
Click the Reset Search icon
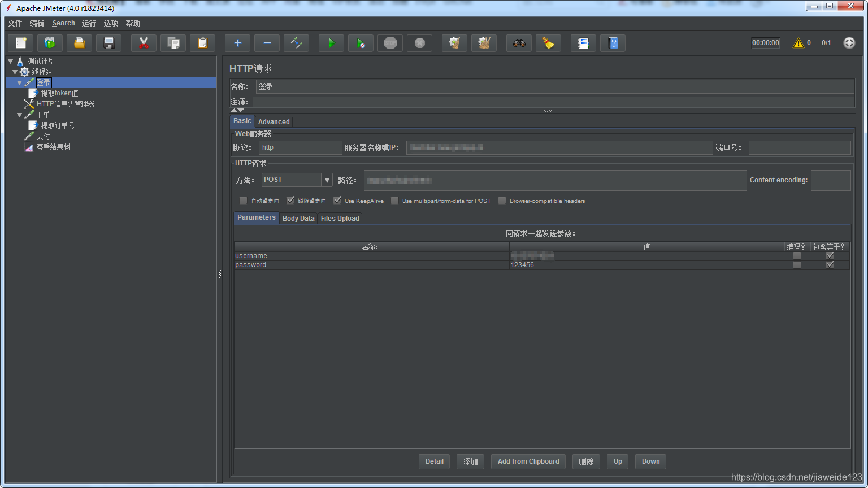click(x=549, y=43)
